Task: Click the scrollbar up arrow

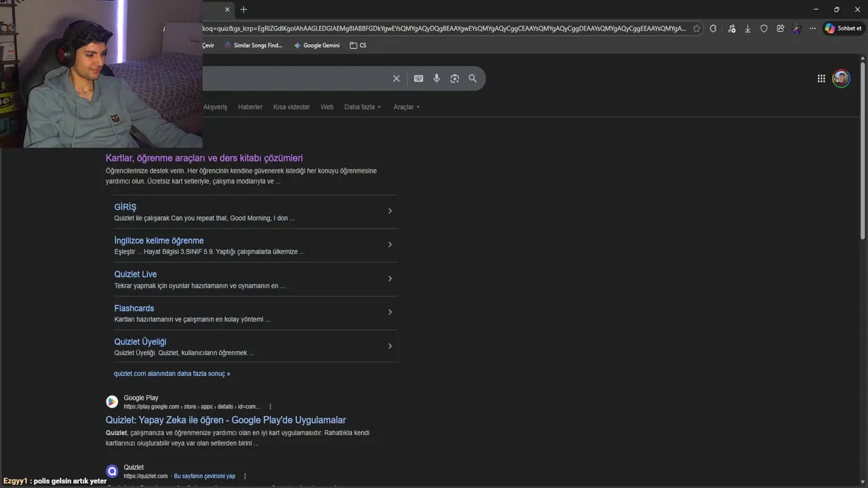Action: (x=863, y=58)
